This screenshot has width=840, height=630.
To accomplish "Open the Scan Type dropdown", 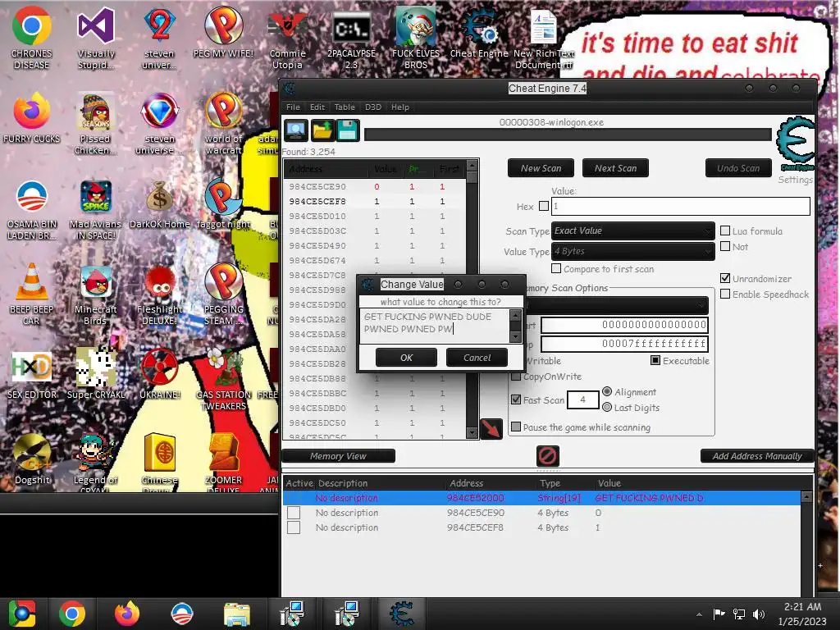I will coord(632,231).
